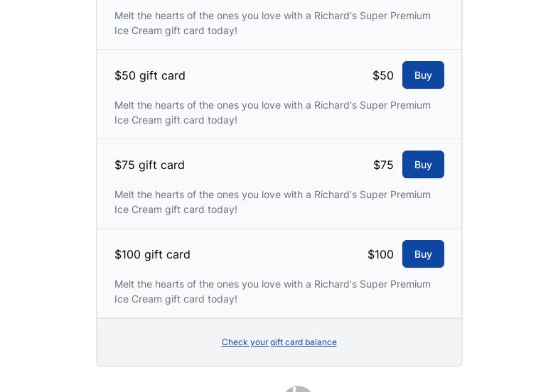Click the description under $100 gift card
The width and height of the screenshot is (558, 392).
click(x=272, y=291)
